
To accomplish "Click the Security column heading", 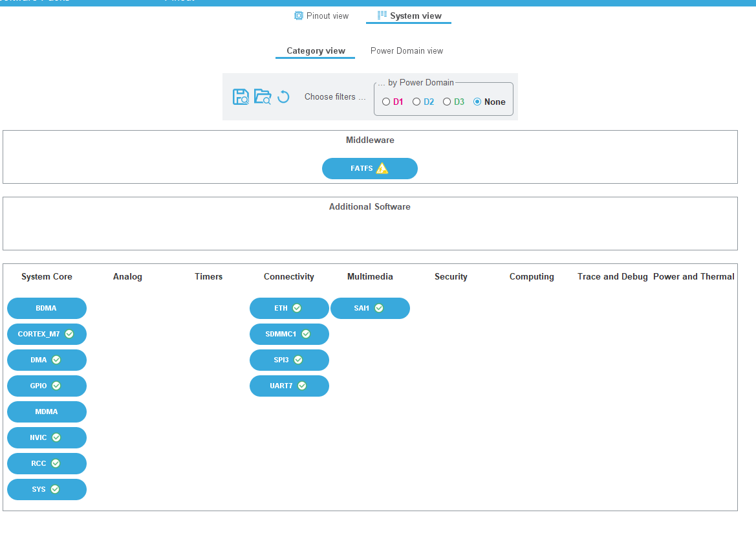I will (451, 276).
